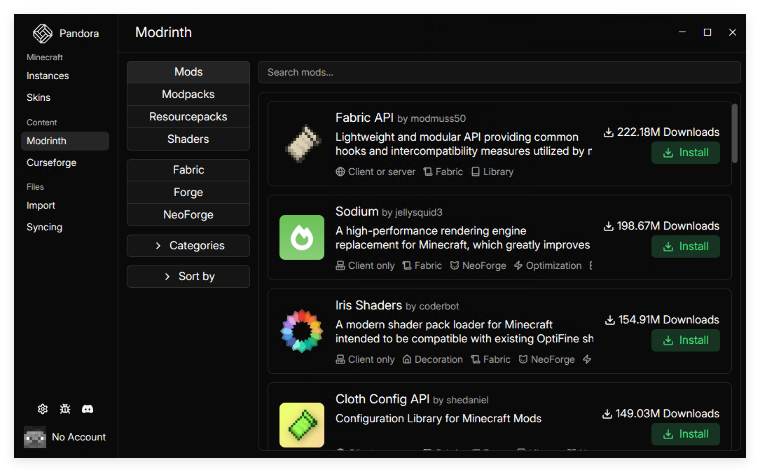This screenshot has height=472, width=760.
Task: Click the No Account label
Action: coord(79,437)
